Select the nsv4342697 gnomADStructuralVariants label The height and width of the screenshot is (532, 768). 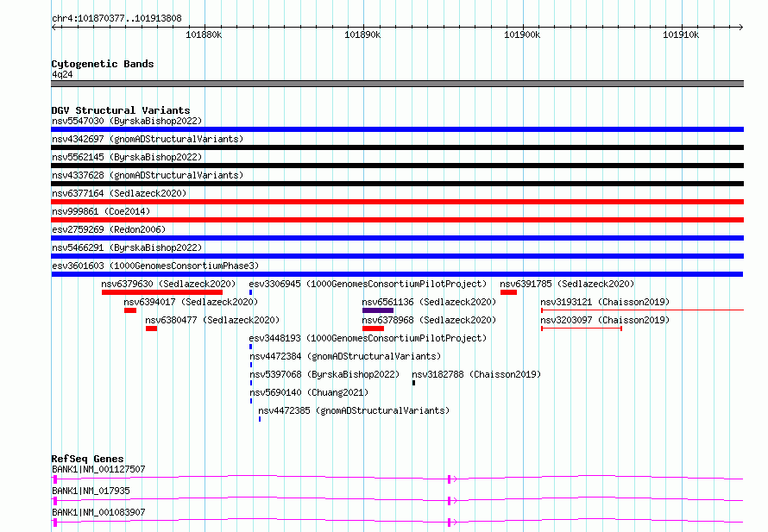coord(148,139)
